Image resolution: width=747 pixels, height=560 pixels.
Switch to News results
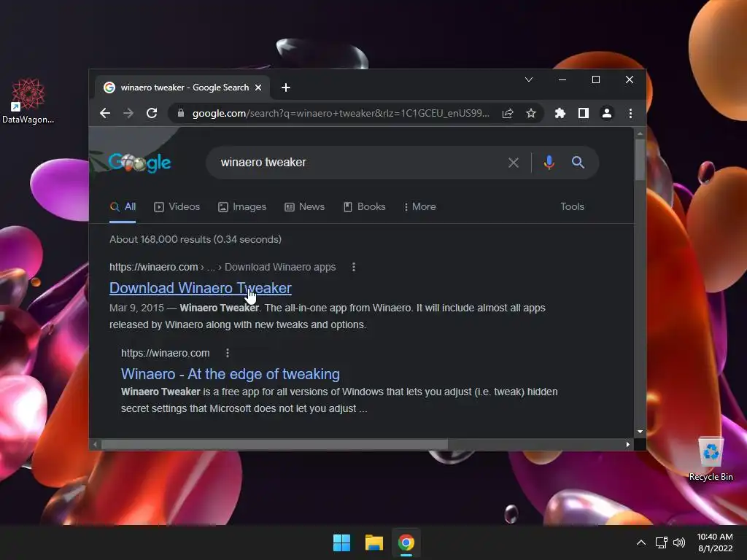click(x=305, y=206)
